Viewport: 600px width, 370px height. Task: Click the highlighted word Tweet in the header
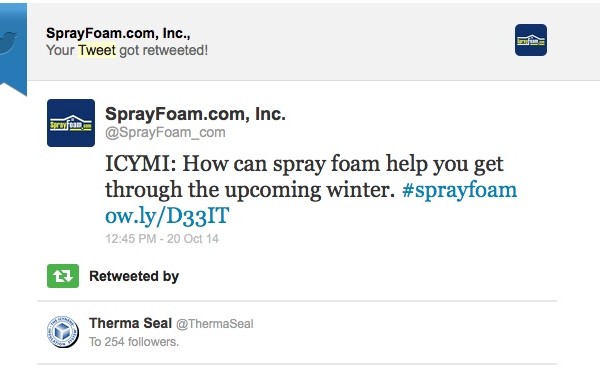coord(97,50)
